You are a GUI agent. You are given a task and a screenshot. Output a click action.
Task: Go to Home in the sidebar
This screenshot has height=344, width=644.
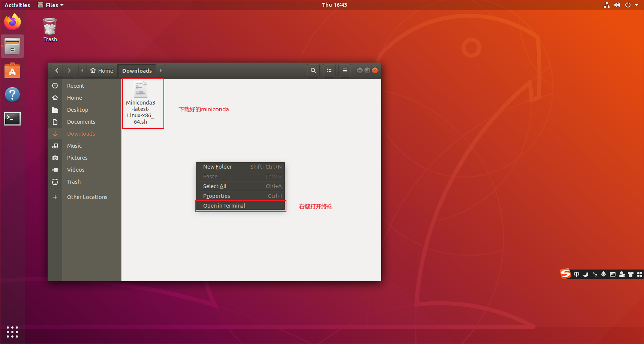(x=84, y=98)
